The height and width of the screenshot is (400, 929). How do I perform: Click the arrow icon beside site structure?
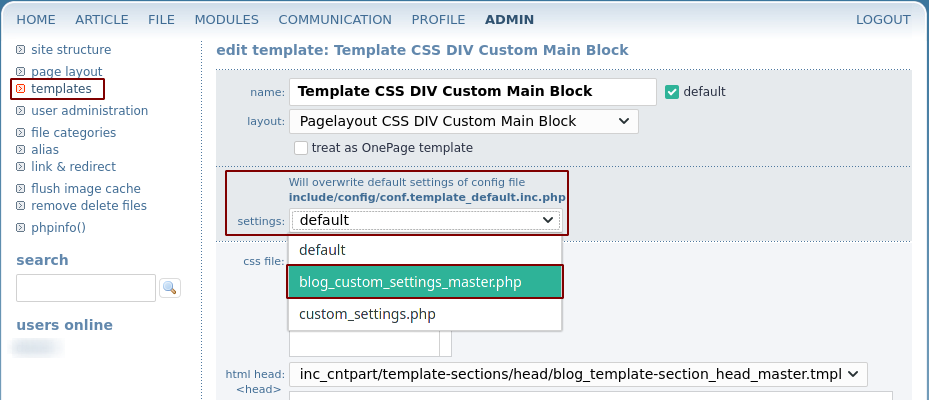[21, 50]
